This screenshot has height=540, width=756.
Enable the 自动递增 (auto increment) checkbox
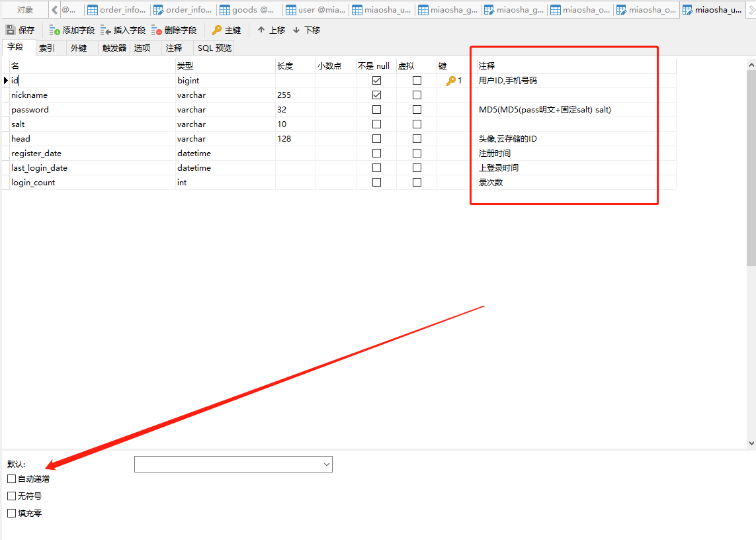click(x=11, y=478)
